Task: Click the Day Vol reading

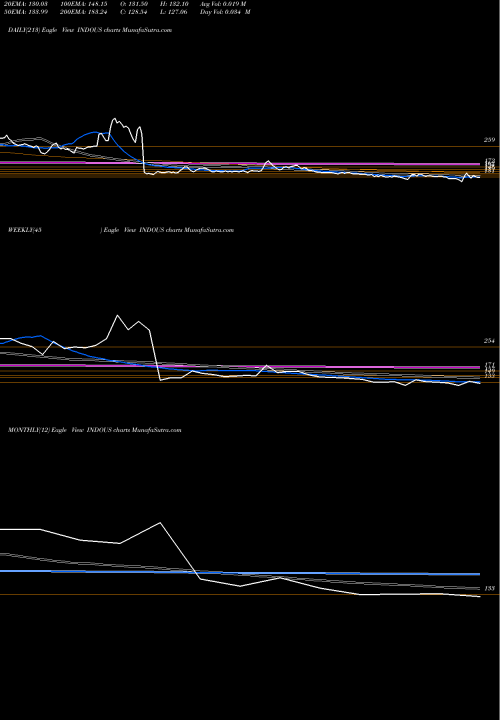Action: click(x=225, y=12)
